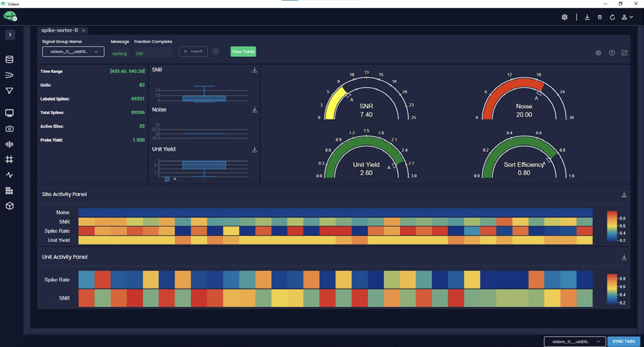Download the Unit Activity Panel
This screenshot has height=347, width=644.
624,257
